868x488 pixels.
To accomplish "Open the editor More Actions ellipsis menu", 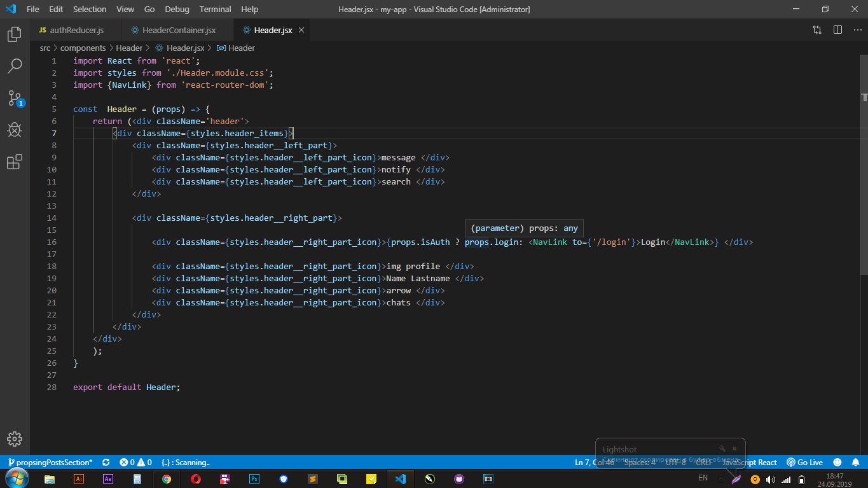I will point(857,30).
